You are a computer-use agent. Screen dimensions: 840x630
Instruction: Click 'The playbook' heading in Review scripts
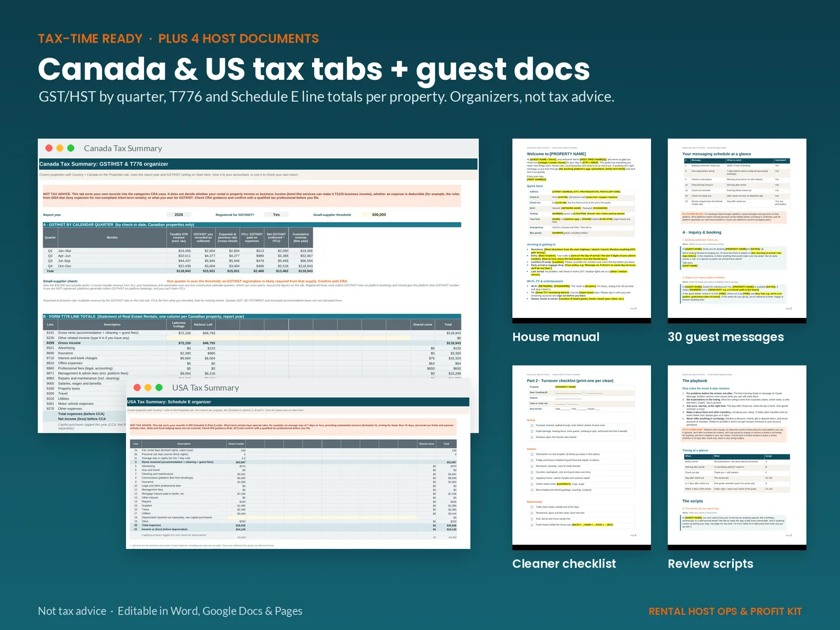(x=695, y=381)
